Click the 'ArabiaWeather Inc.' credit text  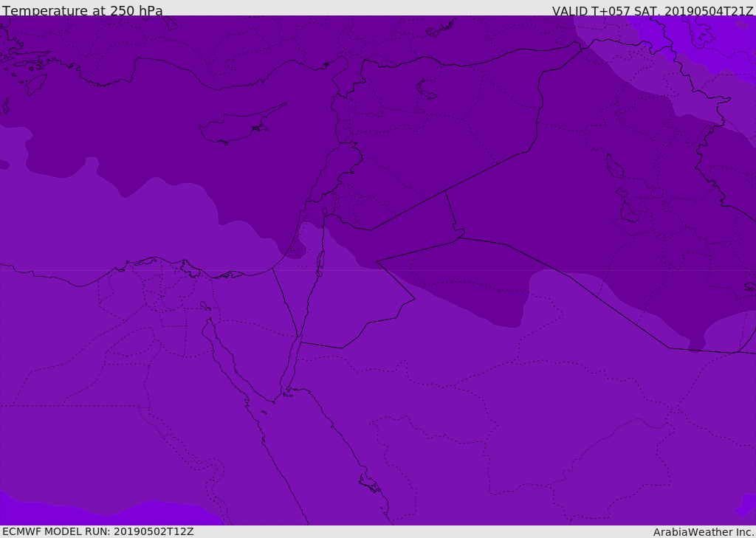(703, 532)
